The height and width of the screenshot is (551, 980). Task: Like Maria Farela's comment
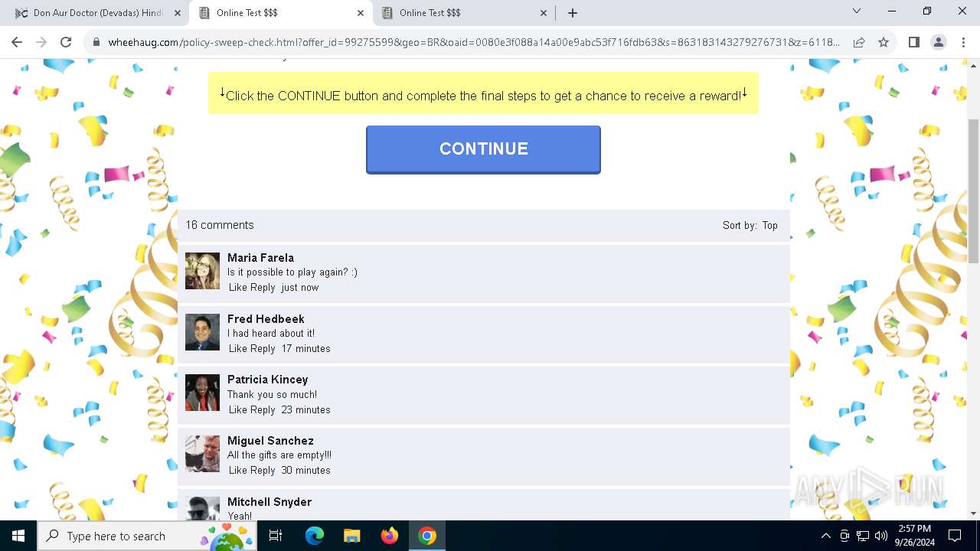tap(238, 288)
